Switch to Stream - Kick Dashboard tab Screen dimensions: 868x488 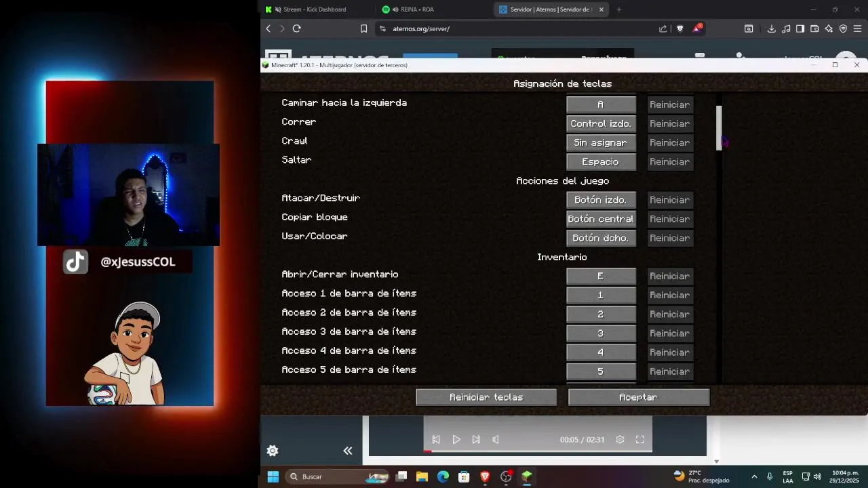coord(315,9)
